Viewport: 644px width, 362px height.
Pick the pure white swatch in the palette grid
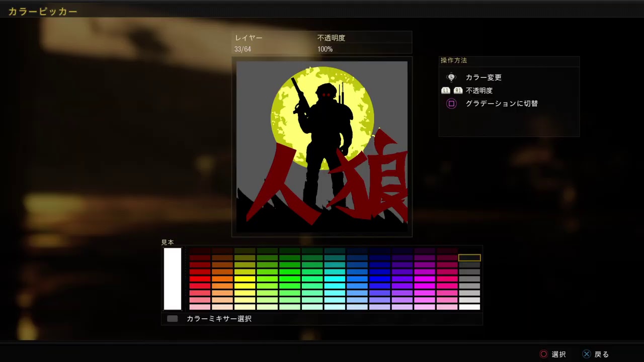point(469,307)
